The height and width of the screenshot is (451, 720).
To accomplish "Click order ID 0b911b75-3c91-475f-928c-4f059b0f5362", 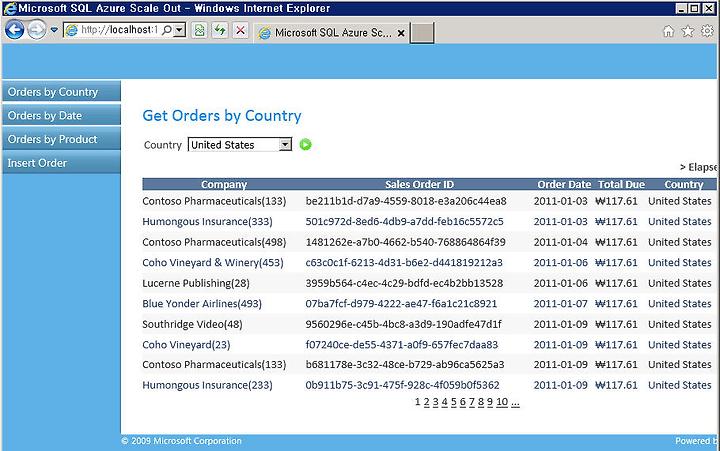I will 402,385.
